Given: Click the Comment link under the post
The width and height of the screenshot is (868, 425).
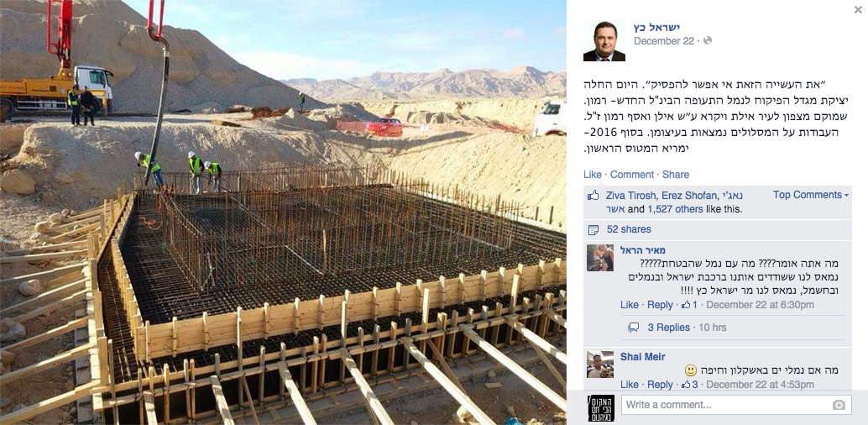Looking at the screenshot, I should click(631, 175).
